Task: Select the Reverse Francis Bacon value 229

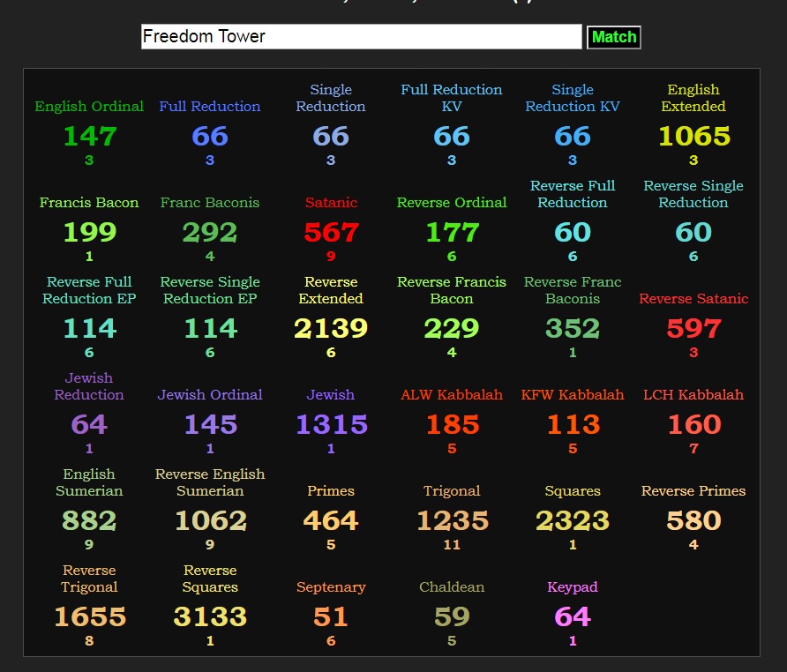Action: (x=452, y=329)
